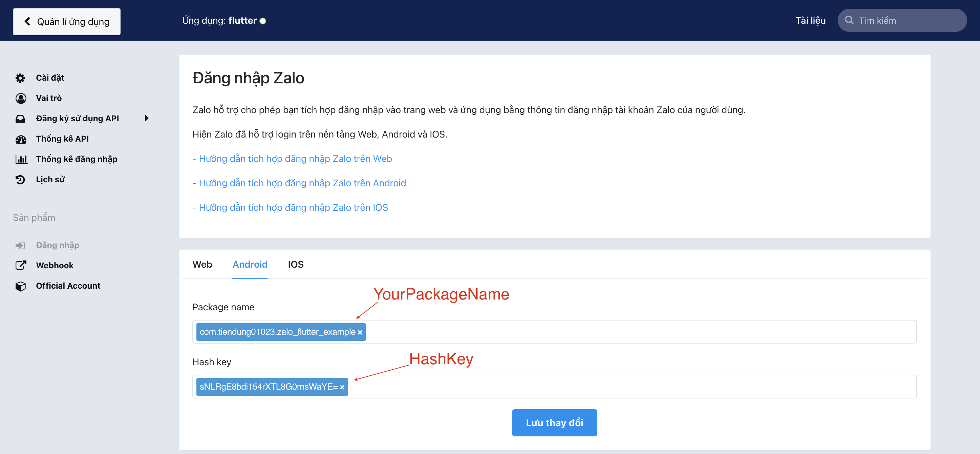Click the Đăng nhập sign-in icon
This screenshot has width=980, height=454.
(x=20, y=245)
